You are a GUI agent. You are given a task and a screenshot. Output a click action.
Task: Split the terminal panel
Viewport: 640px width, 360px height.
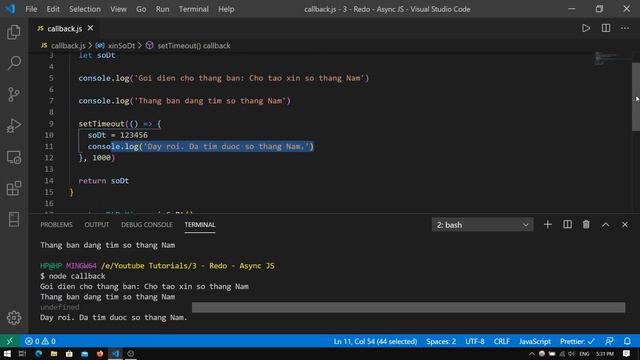[567, 224]
